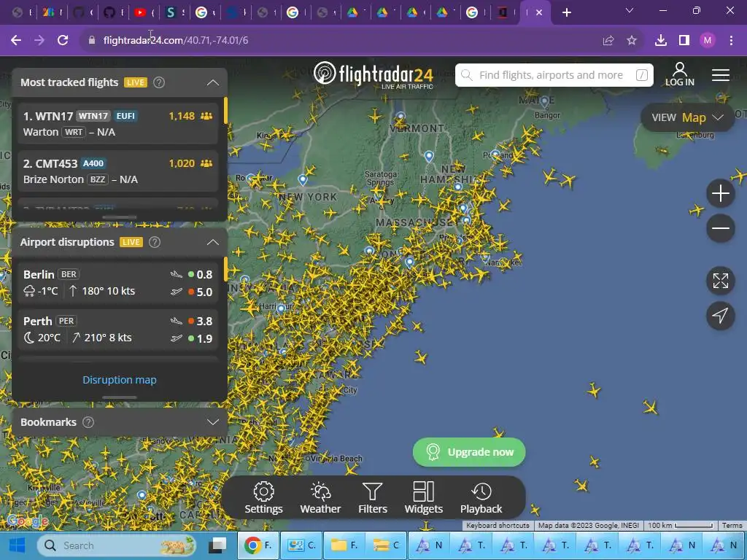Switch to the second GitHub tab
The width and height of the screenshot is (747, 560).
pyautogui.click(x=110, y=13)
